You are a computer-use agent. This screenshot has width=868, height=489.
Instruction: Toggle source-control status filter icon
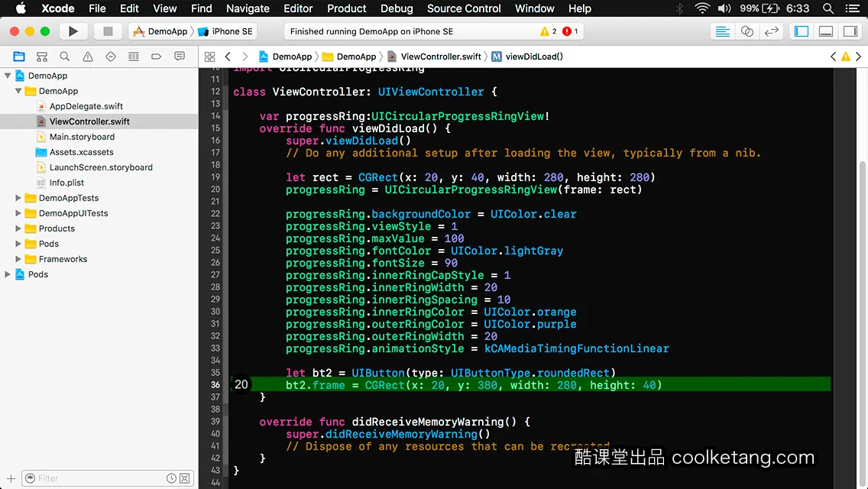[x=185, y=478]
